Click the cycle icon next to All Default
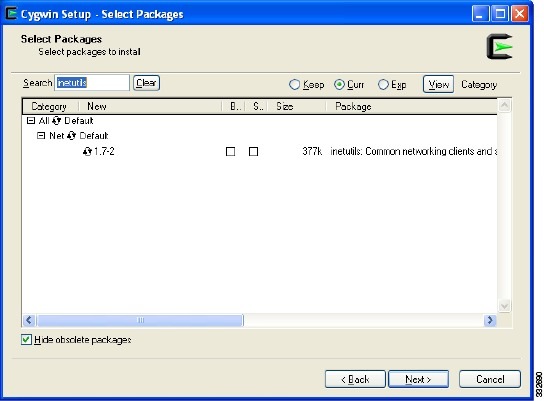This screenshot has height=401, width=544. pyautogui.click(x=57, y=121)
